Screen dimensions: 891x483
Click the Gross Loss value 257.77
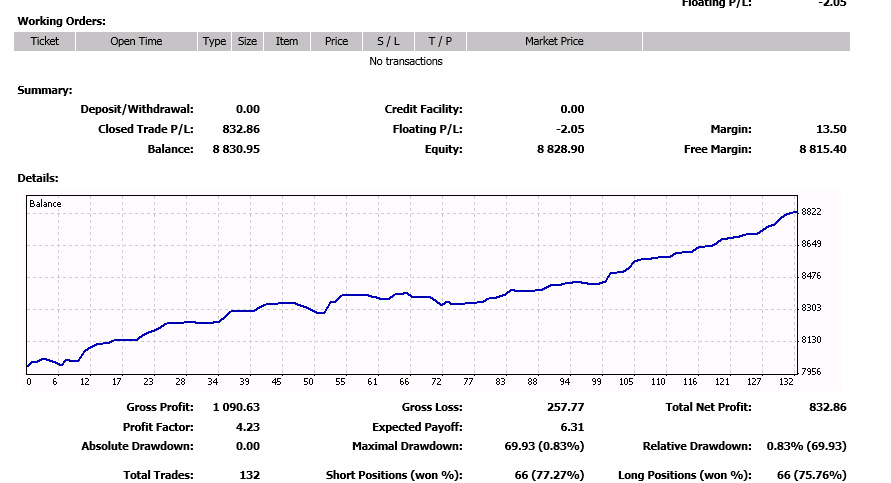[x=565, y=407]
